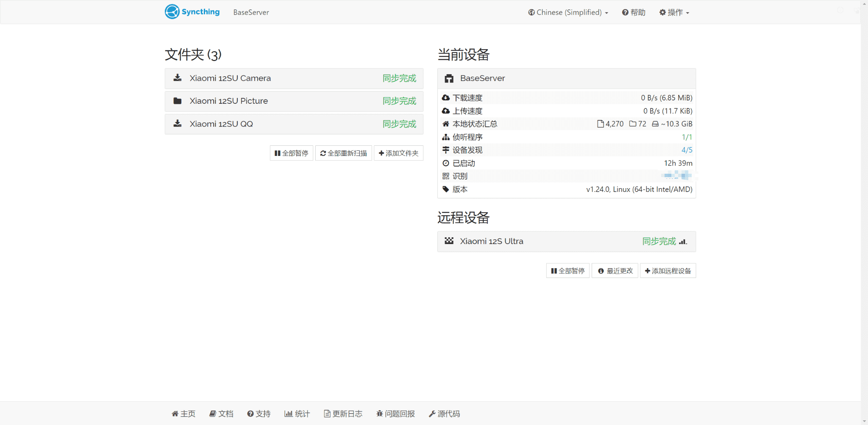Click the discovery icon beside 设备发现
Viewport: 868px width, 425px height.
pyautogui.click(x=446, y=150)
